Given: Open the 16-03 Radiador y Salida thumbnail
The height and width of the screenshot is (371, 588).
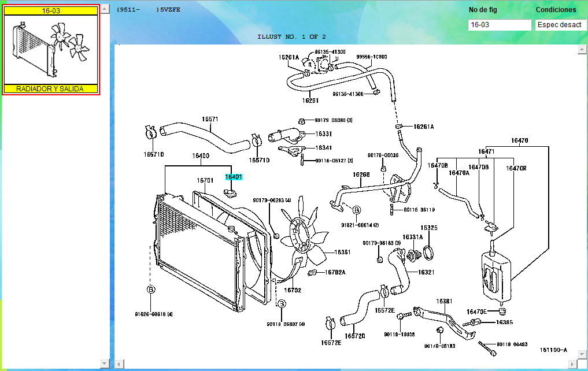Looking at the screenshot, I should click(51, 50).
